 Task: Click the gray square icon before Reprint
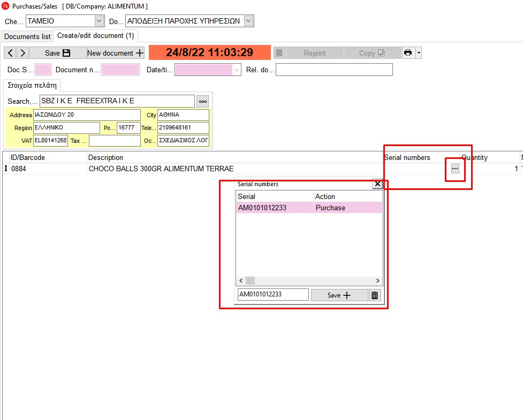pyautogui.click(x=279, y=52)
